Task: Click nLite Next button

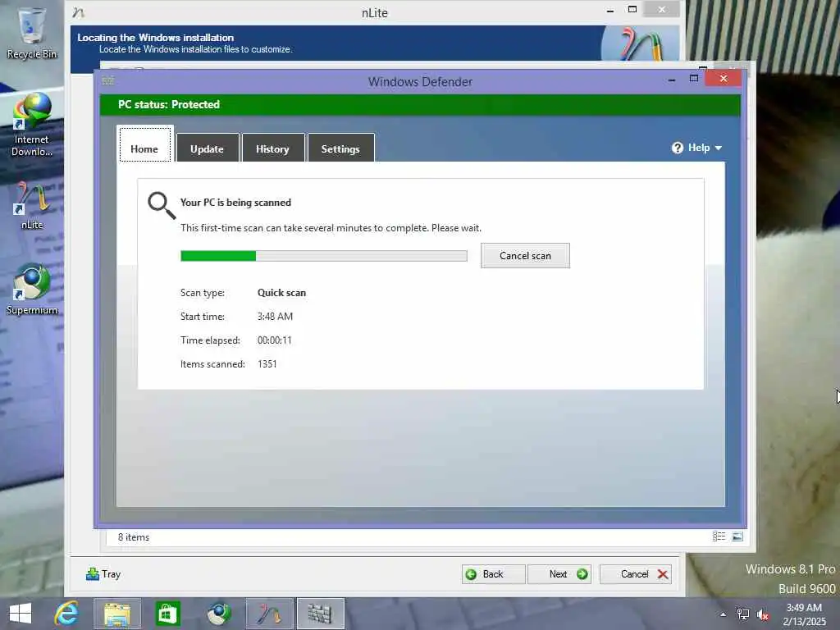Action: coord(559,574)
